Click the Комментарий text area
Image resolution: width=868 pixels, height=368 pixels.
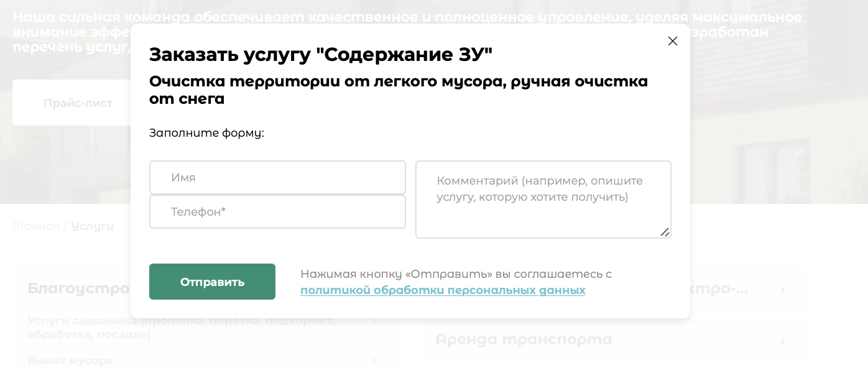(543, 199)
